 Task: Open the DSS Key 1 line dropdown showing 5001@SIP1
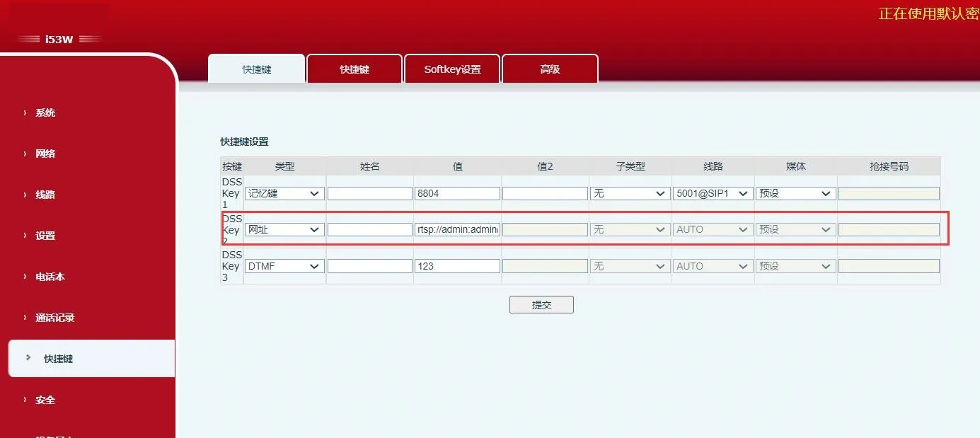click(713, 192)
